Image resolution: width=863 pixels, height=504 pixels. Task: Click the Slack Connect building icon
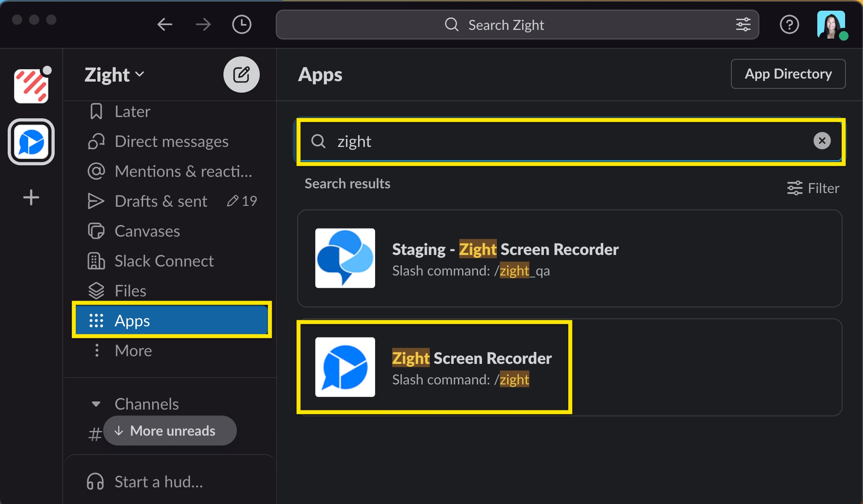tap(96, 261)
